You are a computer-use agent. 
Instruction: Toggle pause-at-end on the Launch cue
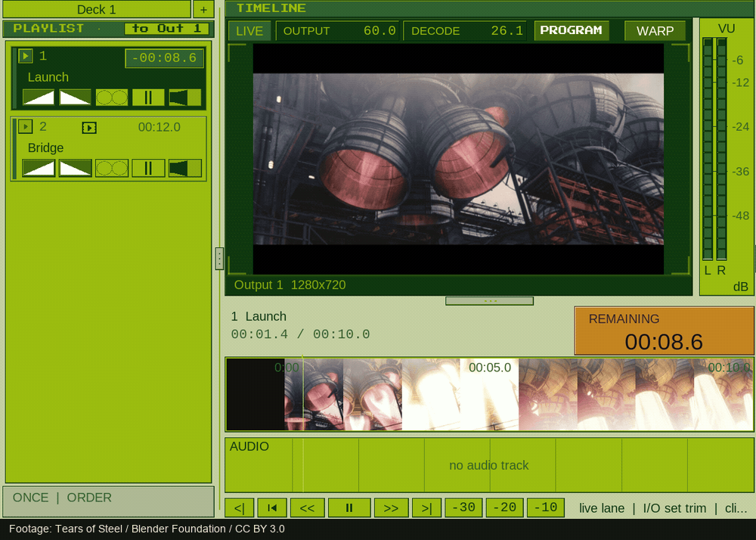point(148,98)
